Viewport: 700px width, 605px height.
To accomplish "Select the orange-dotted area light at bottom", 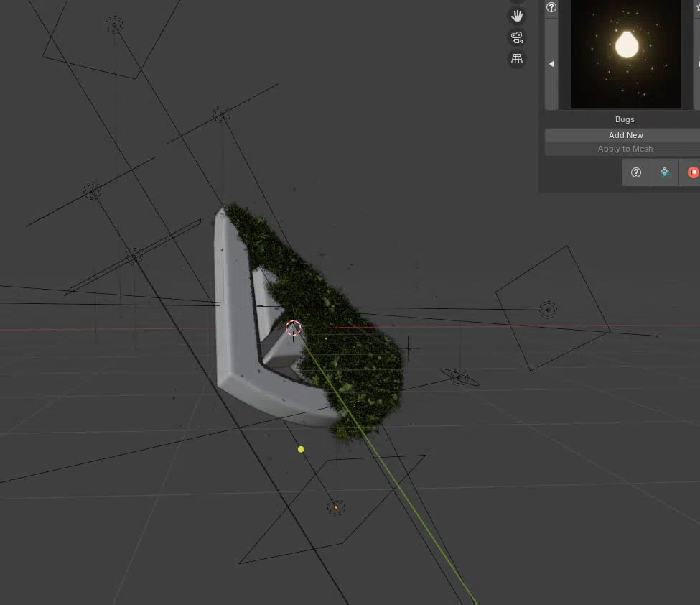I will pos(336,507).
